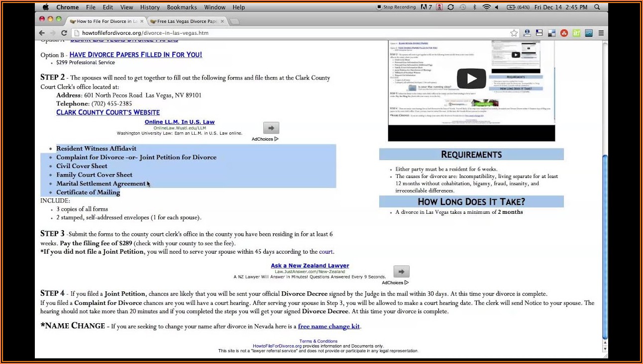Screen dimensions: 643x364
Task: Click the Stop Recording control
Action: [396, 7]
